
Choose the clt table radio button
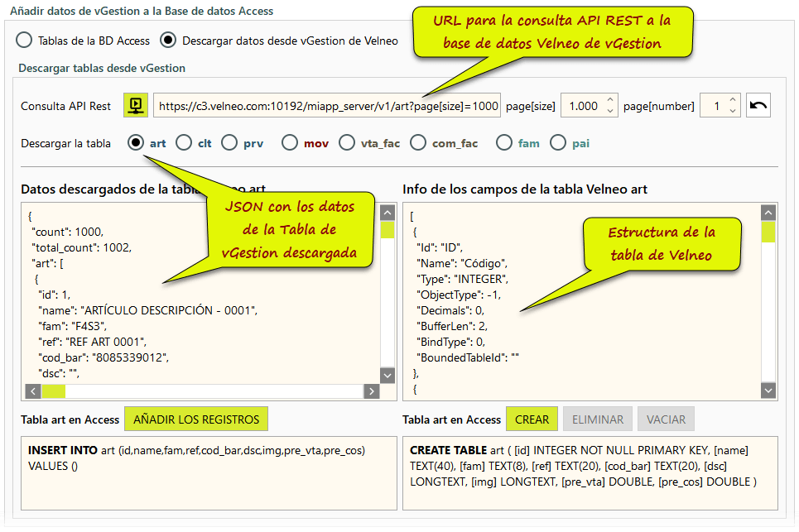tap(184, 143)
